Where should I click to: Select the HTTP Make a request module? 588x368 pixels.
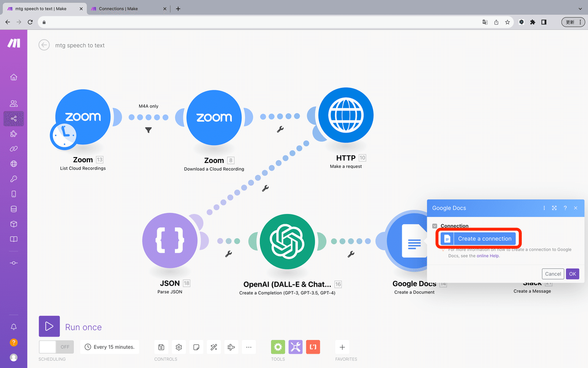(346, 116)
